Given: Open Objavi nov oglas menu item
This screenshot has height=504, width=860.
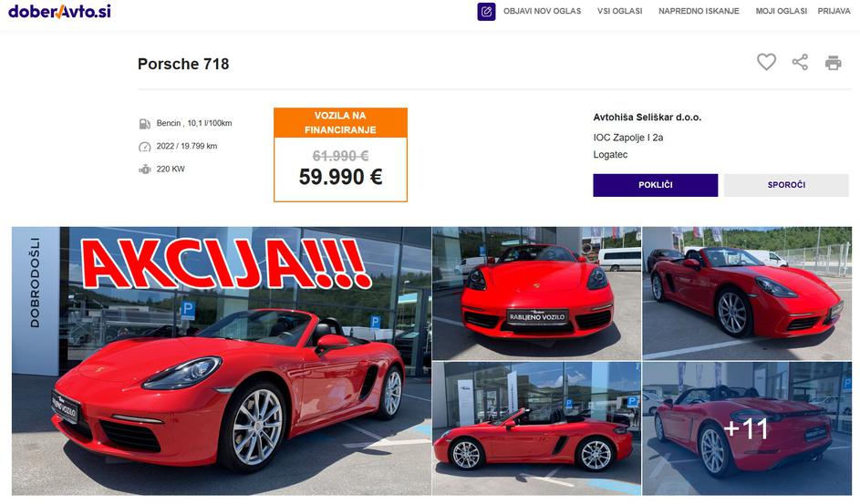Looking at the screenshot, I should coord(542,11).
